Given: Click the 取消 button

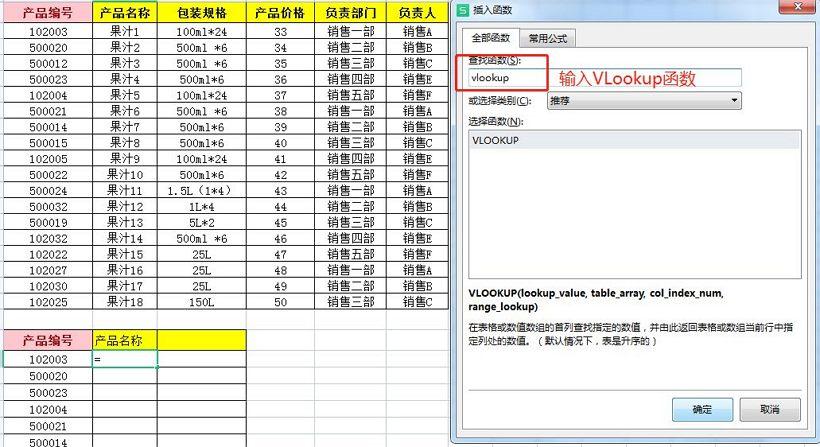Looking at the screenshot, I should click(x=770, y=409).
